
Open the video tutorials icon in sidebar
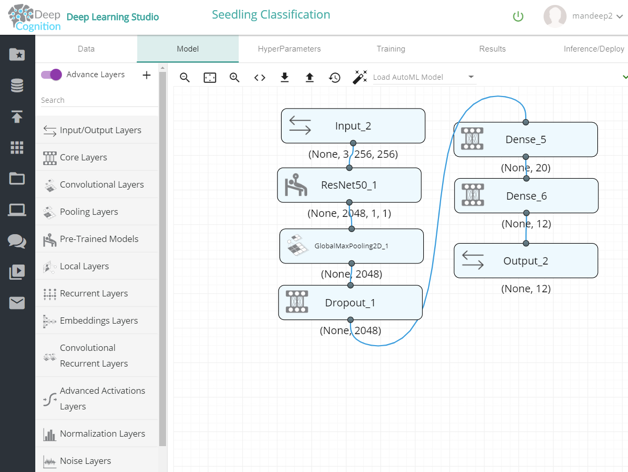pyautogui.click(x=17, y=272)
